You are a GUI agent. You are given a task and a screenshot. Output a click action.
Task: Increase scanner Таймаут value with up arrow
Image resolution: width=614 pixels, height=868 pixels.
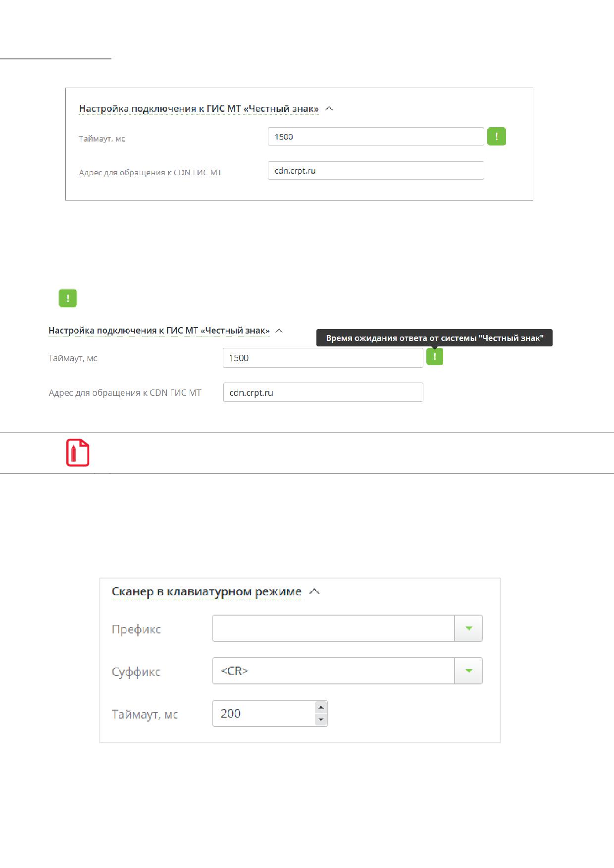321,707
